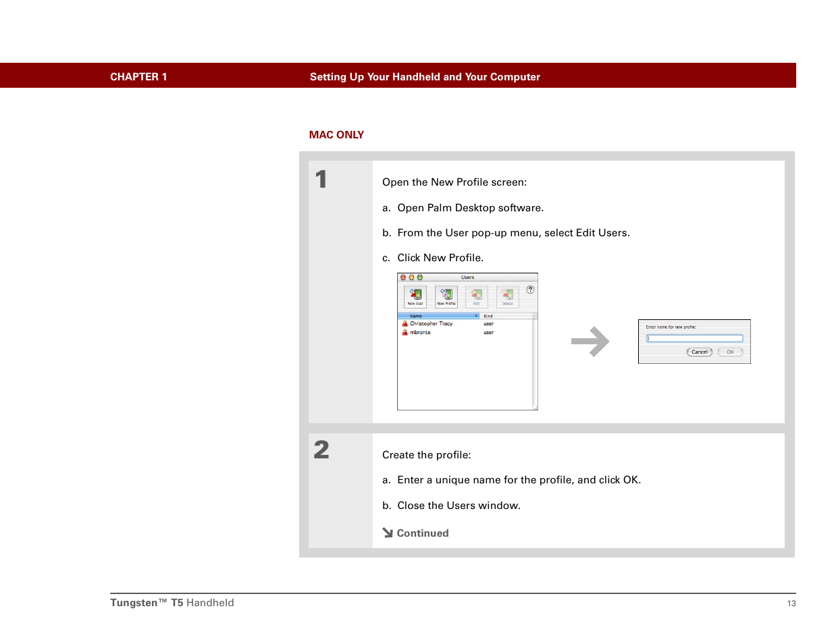Screen dimensions: 834x644
Task: Click the Kind cell for Christopher Tracy
Action: pos(489,324)
